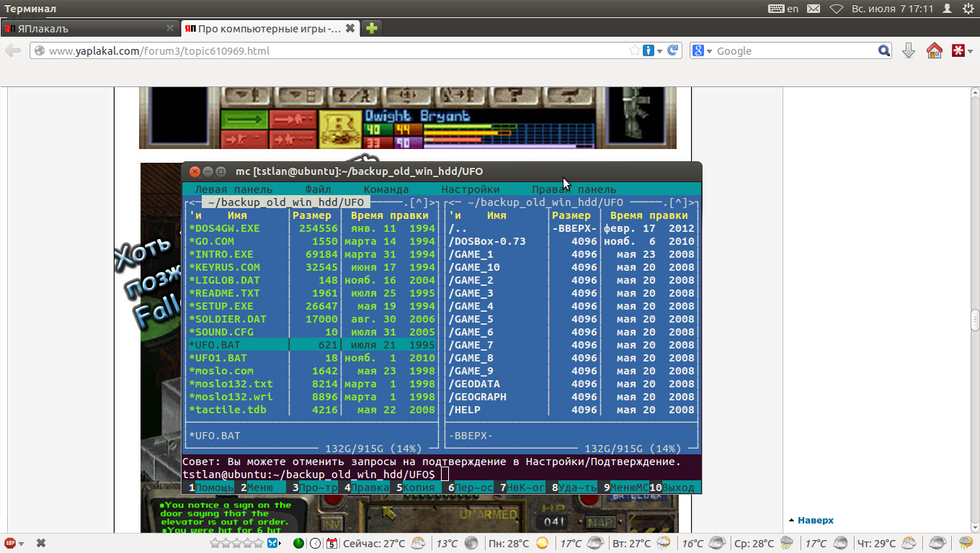Focus the Google search field
This screenshot has width=980, height=553.
(796, 51)
